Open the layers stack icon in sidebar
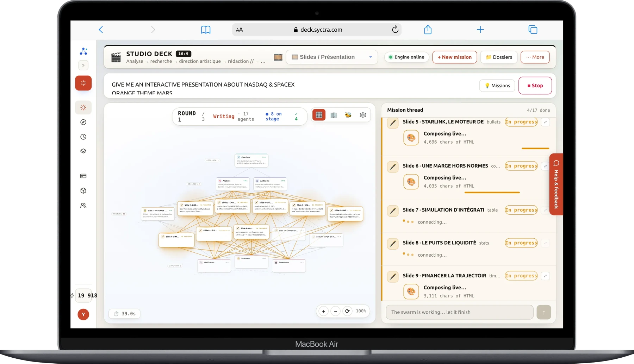The width and height of the screenshot is (634, 364). point(83,151)
